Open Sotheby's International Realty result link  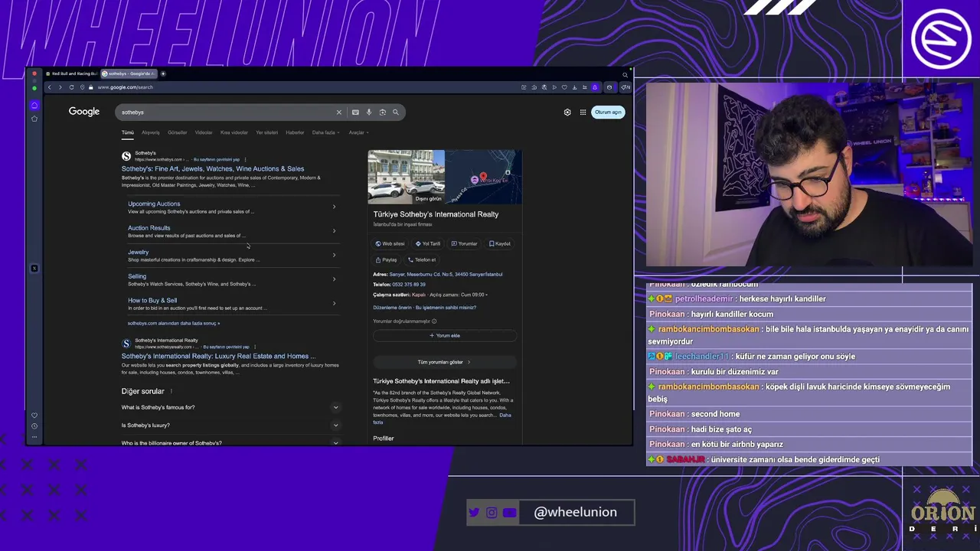218,356
